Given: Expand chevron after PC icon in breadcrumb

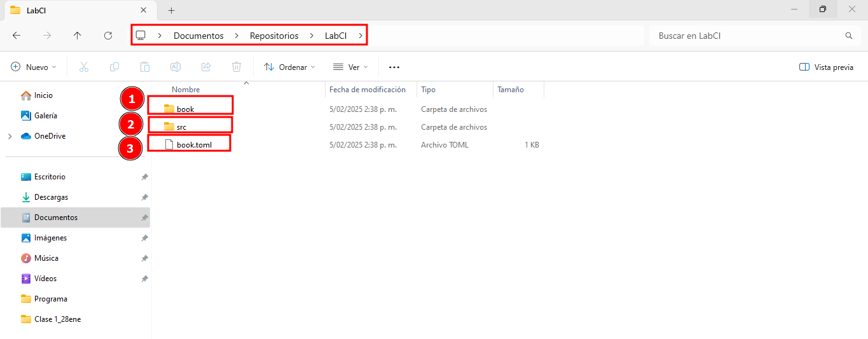Looking at the screenshot, I should [160, 36].
